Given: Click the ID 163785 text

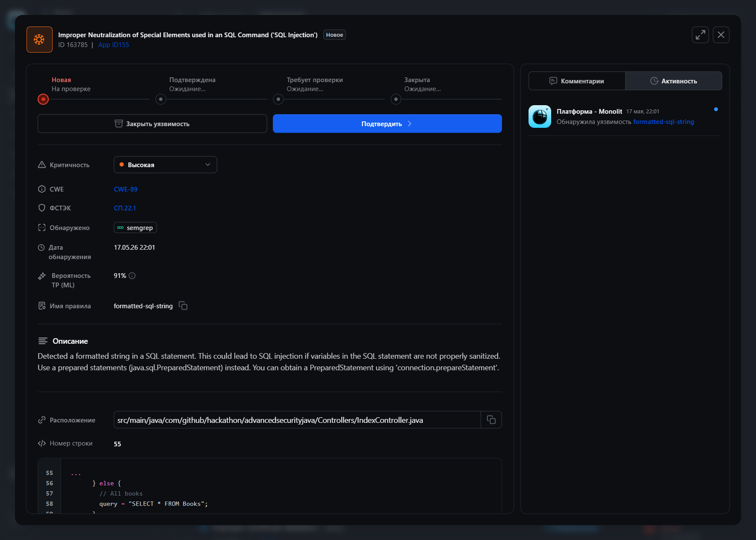Looking at the screenshot, I should pyautogui.click(x=73, y=45).
